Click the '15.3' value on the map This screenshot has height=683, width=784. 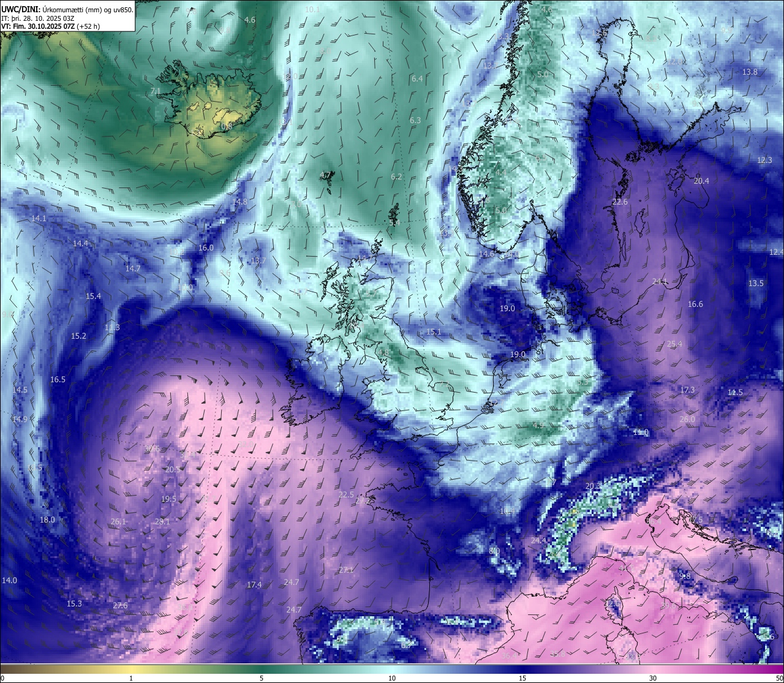[x=74, y=603]
